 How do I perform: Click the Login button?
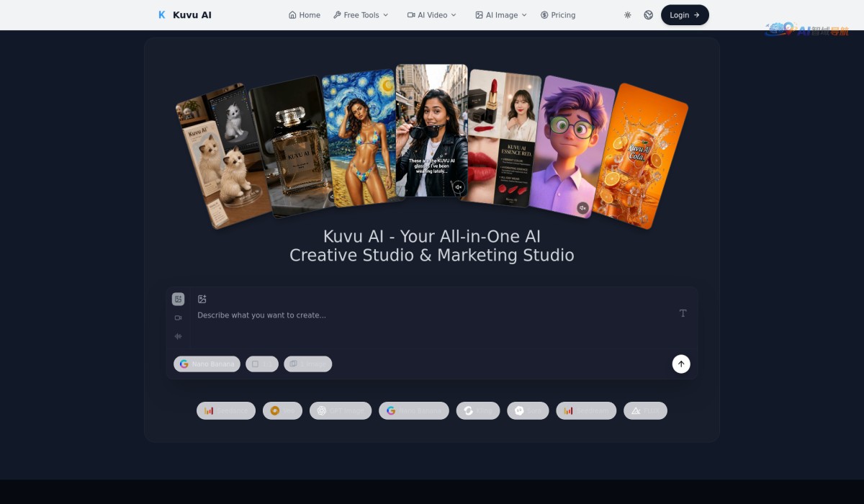(x=685, y=14)
